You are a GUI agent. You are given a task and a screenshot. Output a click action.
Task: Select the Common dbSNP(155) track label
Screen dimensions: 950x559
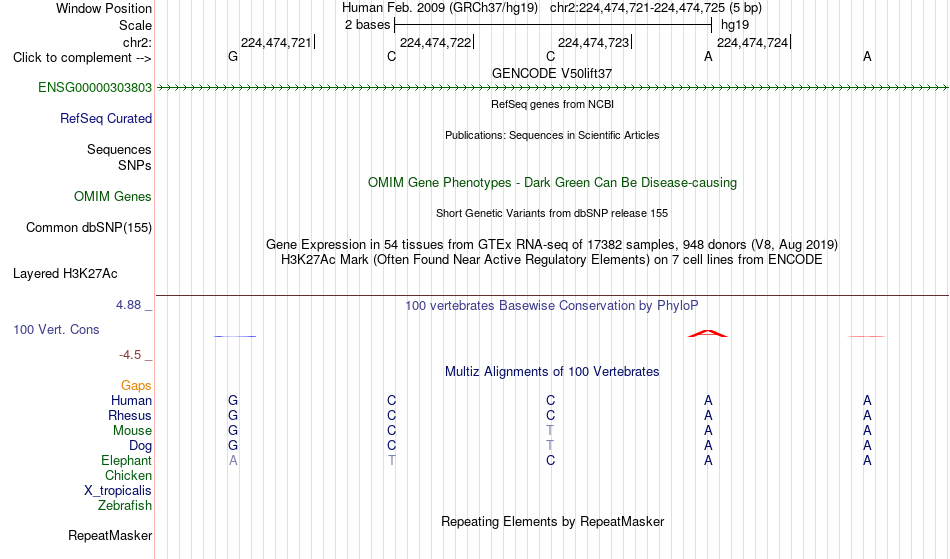point(88,228)
